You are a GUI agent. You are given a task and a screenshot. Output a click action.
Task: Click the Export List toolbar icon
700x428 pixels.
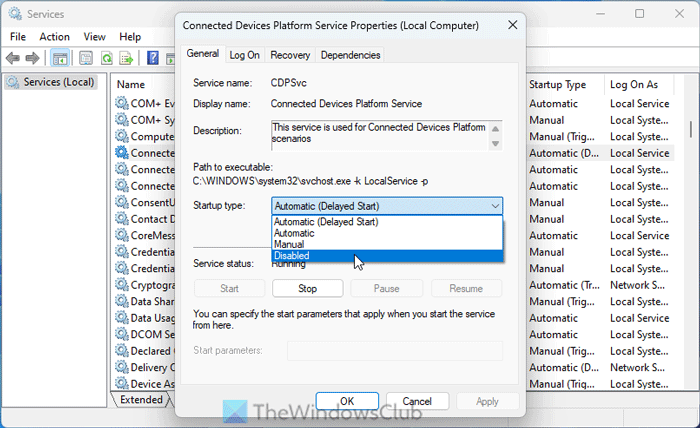(x=126, y=58)
